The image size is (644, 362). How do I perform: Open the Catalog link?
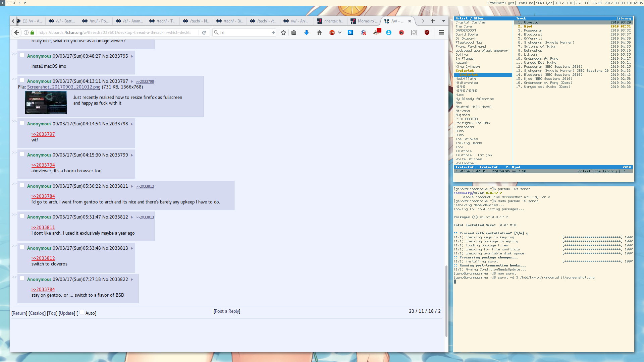click(x=37, y=313)
